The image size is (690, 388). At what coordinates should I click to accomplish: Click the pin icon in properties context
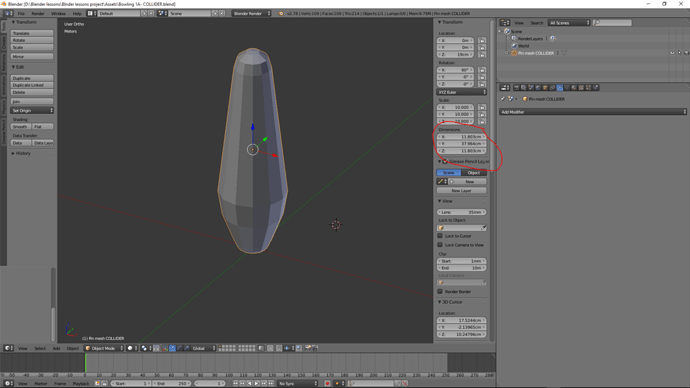coord(503,99)
